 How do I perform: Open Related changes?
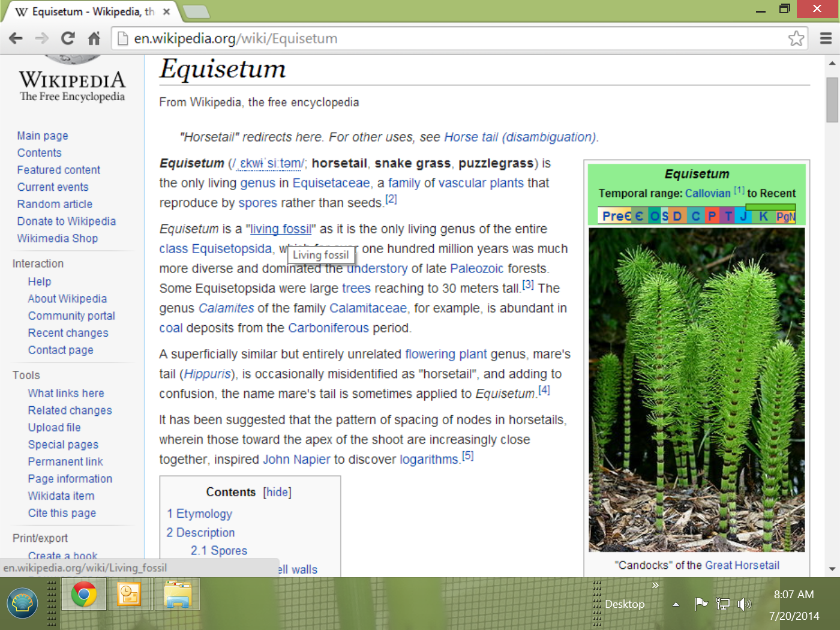coord(70,410)
